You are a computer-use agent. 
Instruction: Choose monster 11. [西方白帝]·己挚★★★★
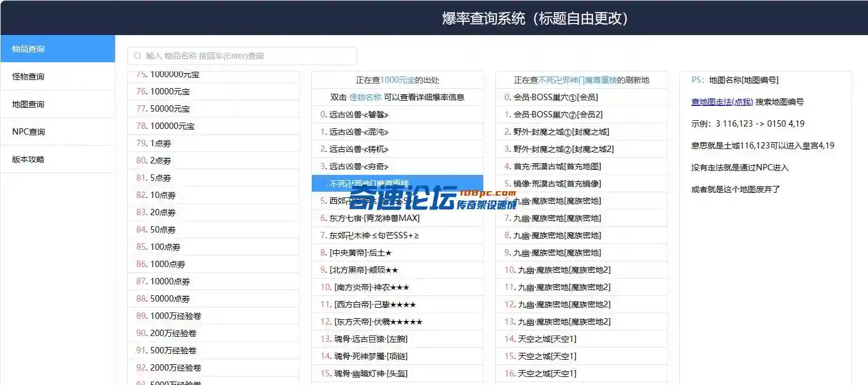coord(397,304)
